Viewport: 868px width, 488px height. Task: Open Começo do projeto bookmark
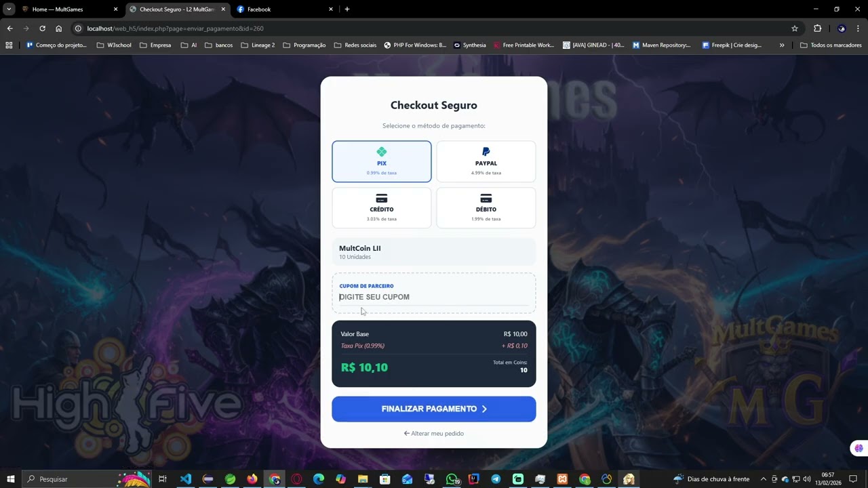(x=56, y=45)
